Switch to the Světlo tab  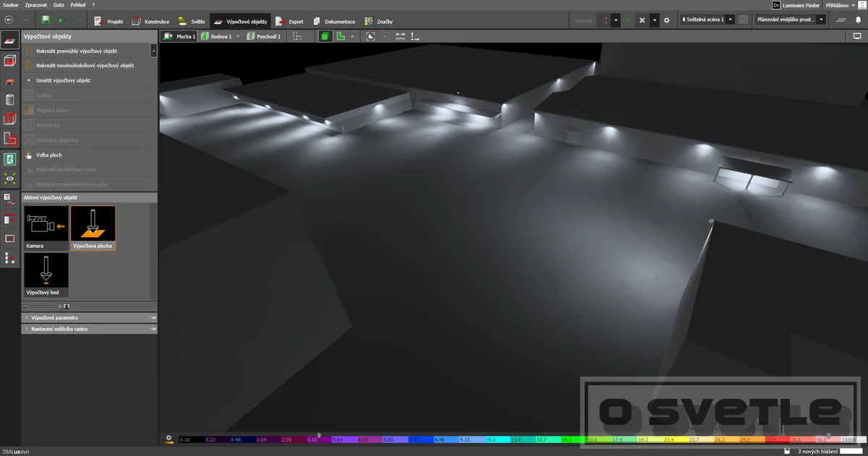192,21
